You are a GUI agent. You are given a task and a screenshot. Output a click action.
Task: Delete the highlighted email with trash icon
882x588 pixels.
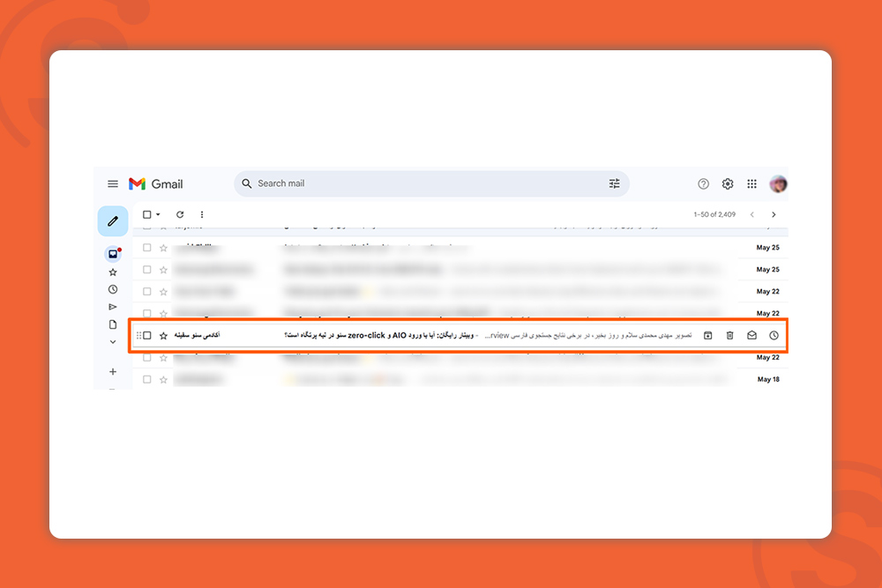[x=729, y=336]
